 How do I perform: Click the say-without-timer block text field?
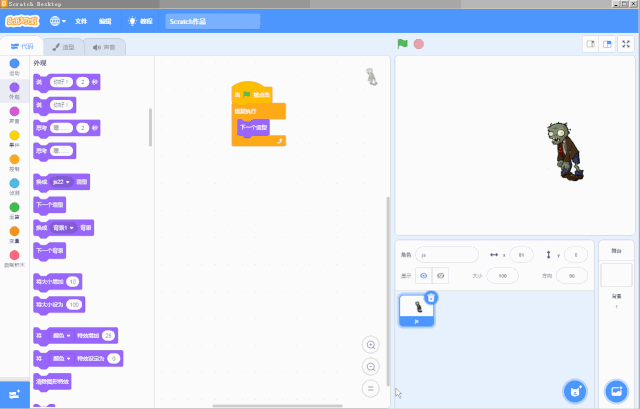click(62, 105)
